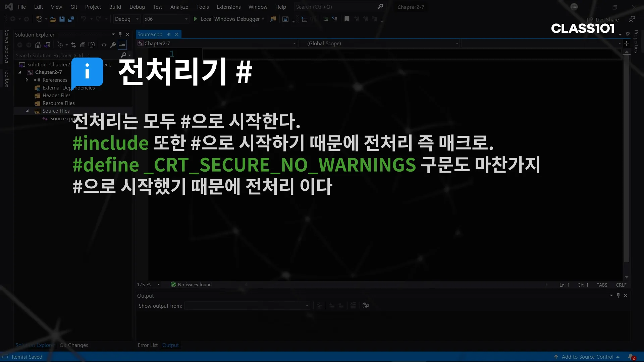Image resolution: width=644 pixels, height=362 pixels.
Task: Click the Live Share button
Action: click(603, 20)
